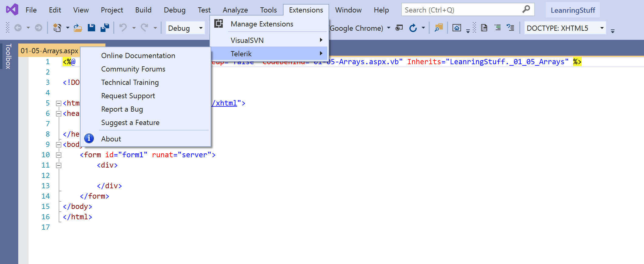Screen dimensions: 644x264
Task: Click the toggle word wrap lines icon
Action: 511,28
